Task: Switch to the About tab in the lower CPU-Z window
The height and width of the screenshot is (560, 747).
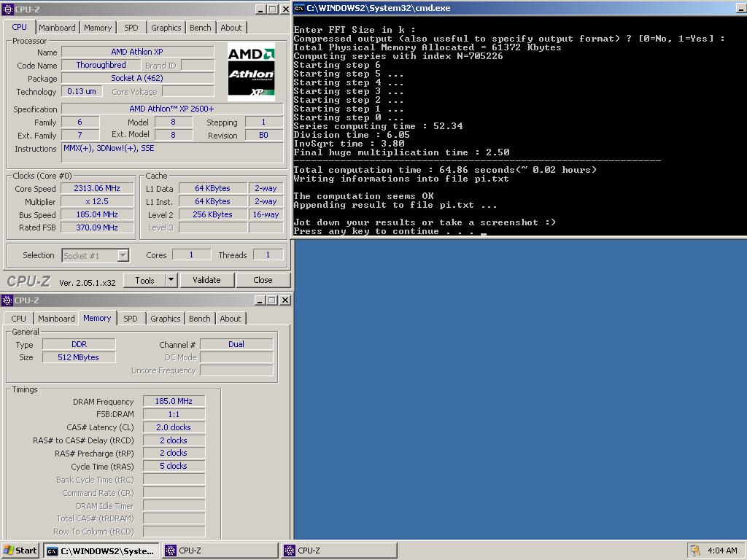Action: click(231, 319)
